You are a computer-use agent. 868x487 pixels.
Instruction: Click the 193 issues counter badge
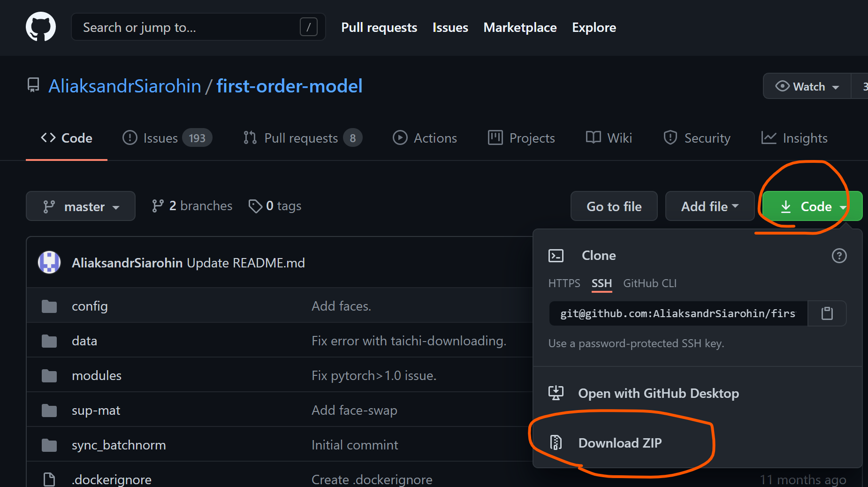[197, 138]
